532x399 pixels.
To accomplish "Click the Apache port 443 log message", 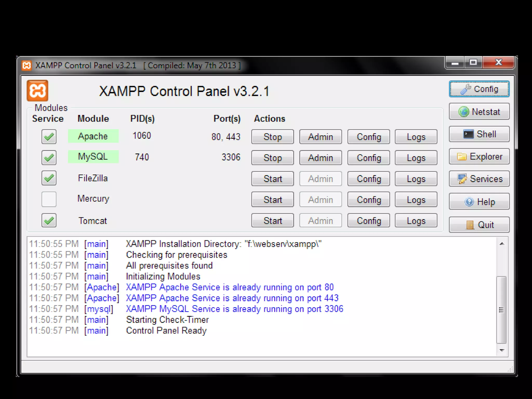I will [232, 298].
